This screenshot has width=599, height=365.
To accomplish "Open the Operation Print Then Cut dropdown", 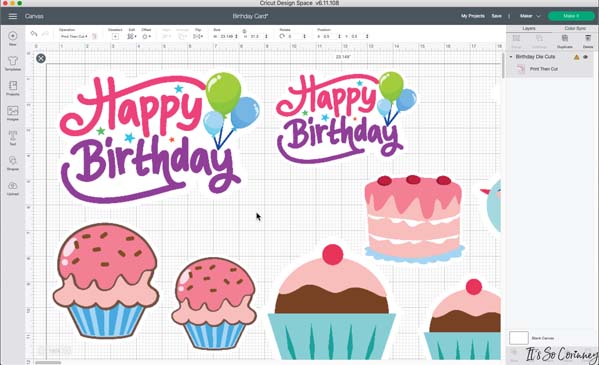I will point(74,36).
